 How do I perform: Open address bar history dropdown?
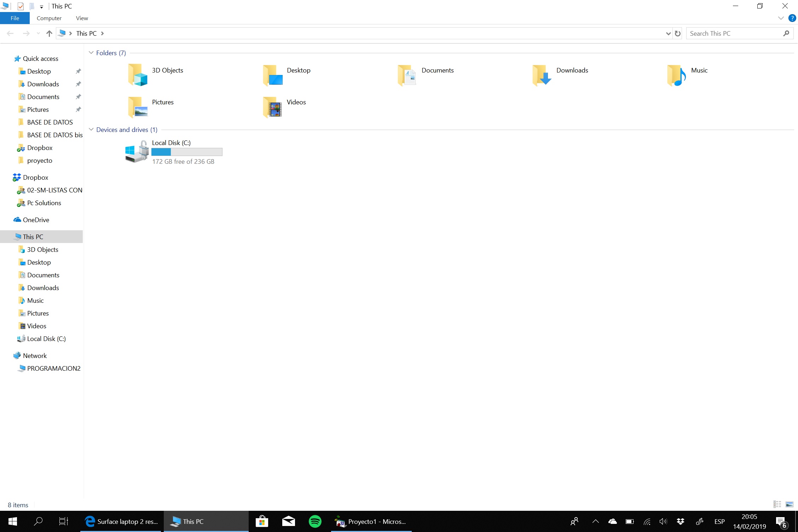tap(668, 34)
